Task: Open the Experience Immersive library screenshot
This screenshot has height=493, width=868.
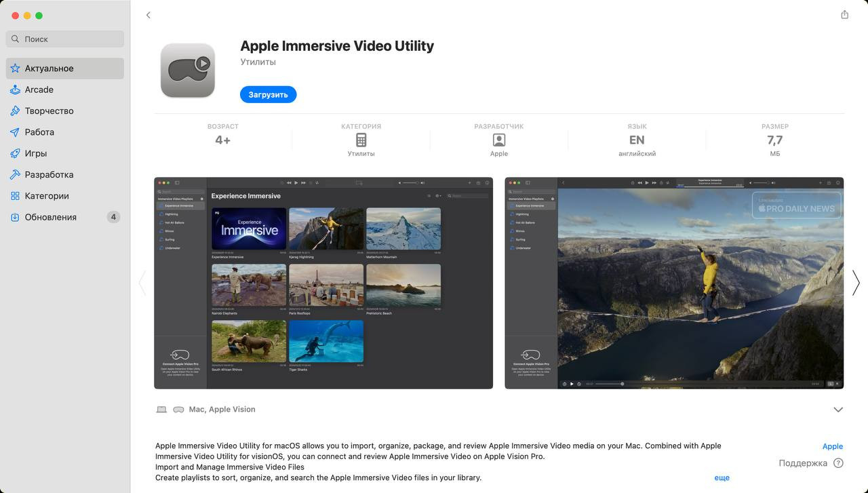Action: [323, 283]
